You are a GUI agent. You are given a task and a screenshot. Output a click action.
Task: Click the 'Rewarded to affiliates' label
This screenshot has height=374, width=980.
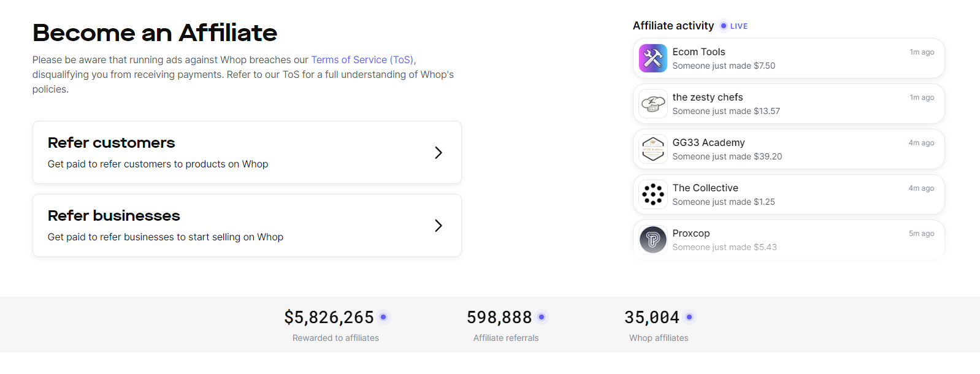[335, 338]
